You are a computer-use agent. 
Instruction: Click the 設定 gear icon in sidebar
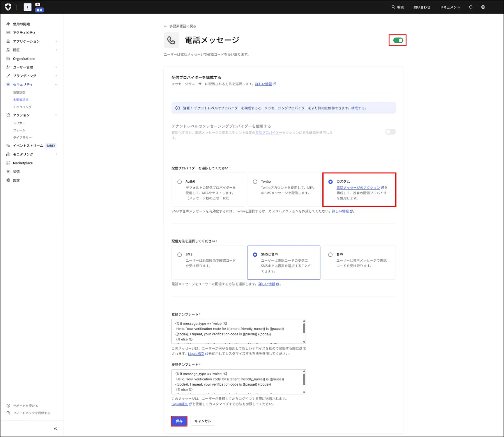click(x=8, y=180)
